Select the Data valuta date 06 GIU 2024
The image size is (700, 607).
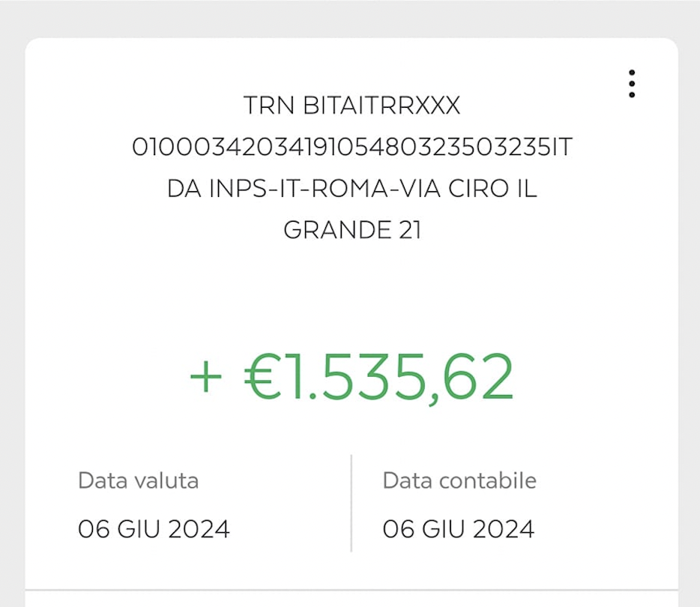pyautogui.click(x=154, y=529)
